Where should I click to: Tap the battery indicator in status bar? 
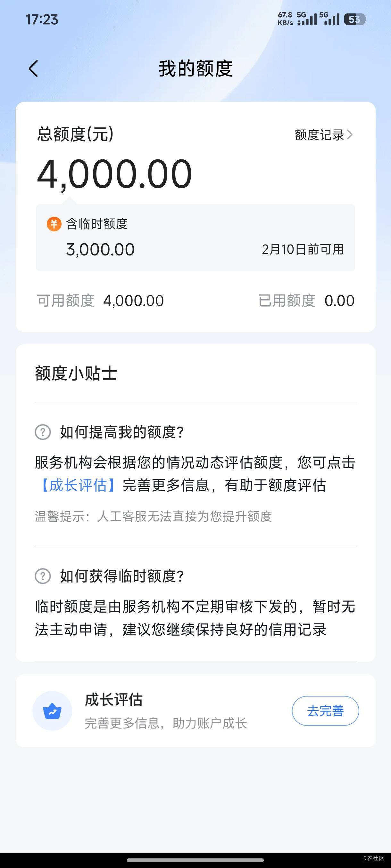point(354,19)
